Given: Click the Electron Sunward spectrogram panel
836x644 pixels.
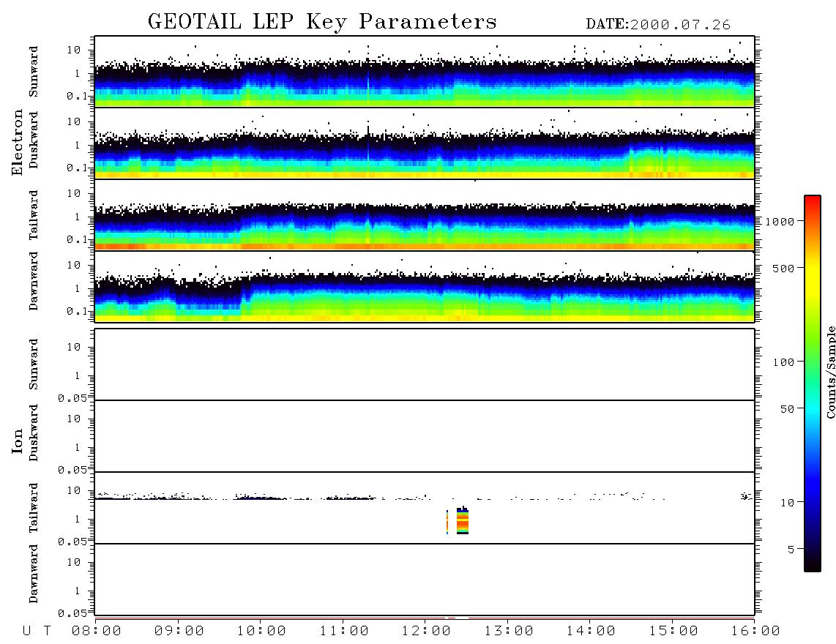Looking at the screenshot, I should pos(425,72).
